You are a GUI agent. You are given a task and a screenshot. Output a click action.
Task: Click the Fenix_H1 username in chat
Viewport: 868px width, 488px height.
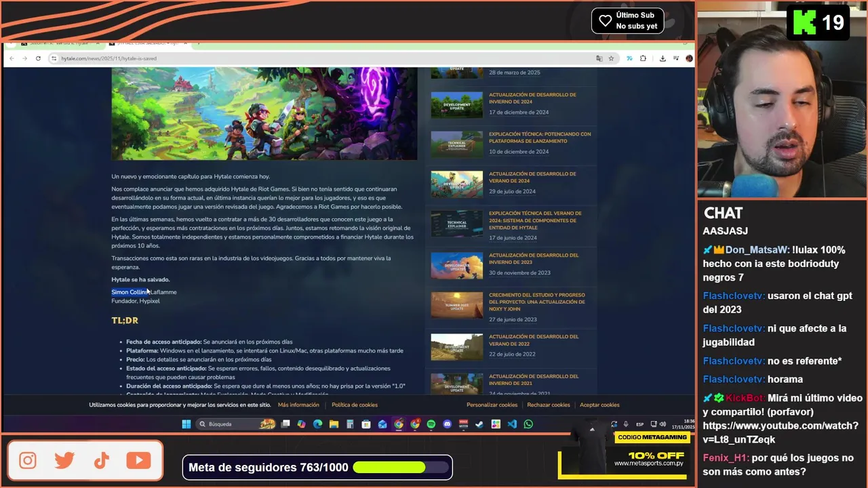click(726, 457)
